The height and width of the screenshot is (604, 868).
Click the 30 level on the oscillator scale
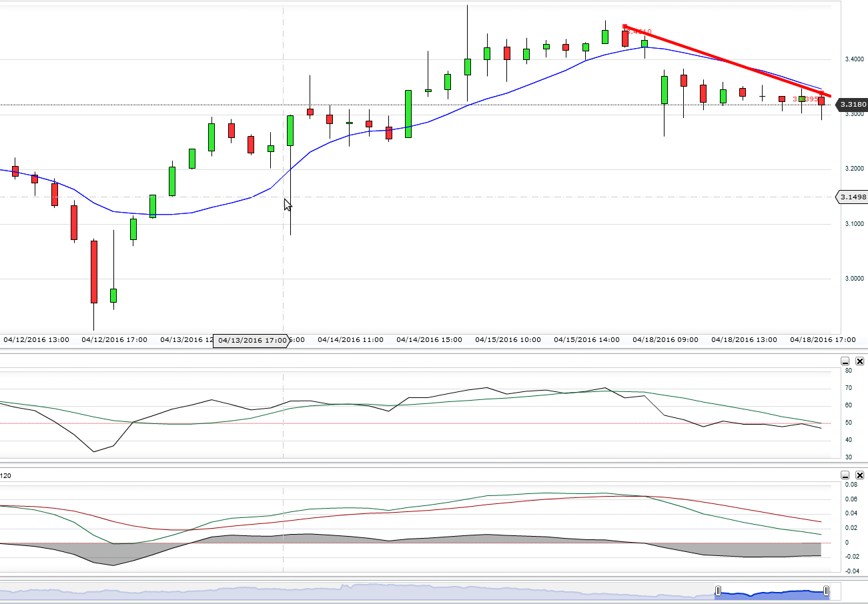point(848,457)
